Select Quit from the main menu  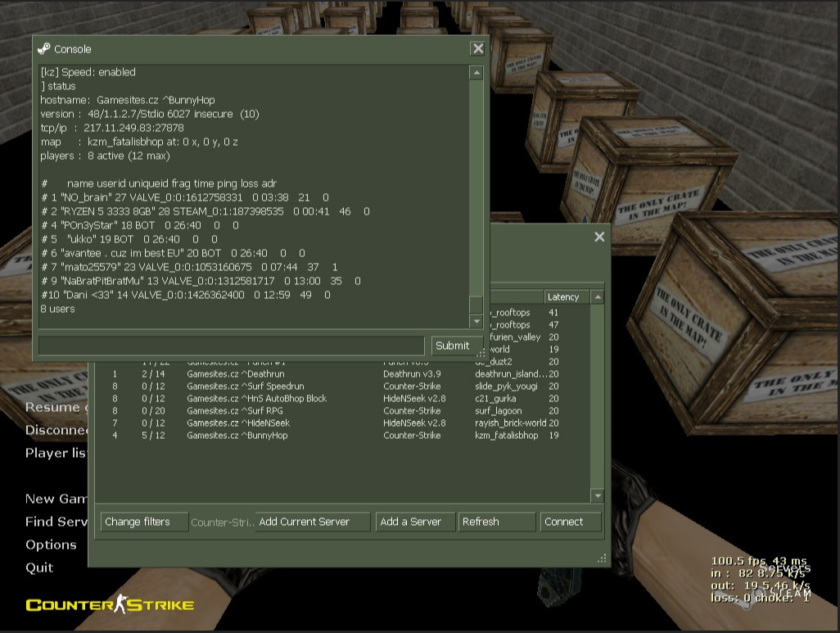pos(39,567)
